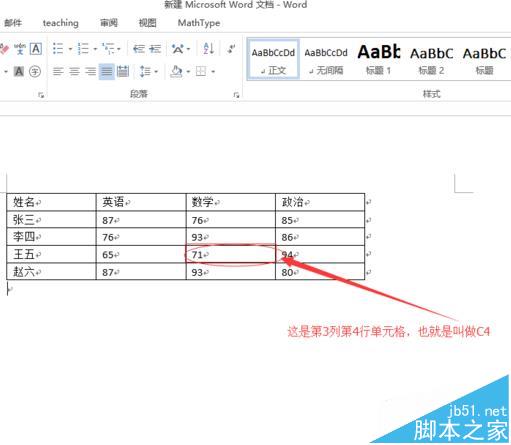Click the bullet list icon
This screenshot has height=445, width=511.
(x=58, y=49)
